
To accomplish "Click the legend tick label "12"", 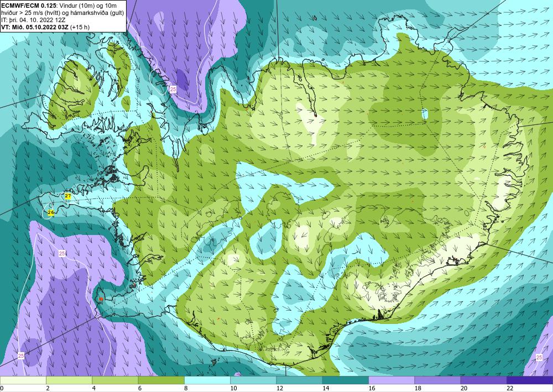I will [279, 388].
